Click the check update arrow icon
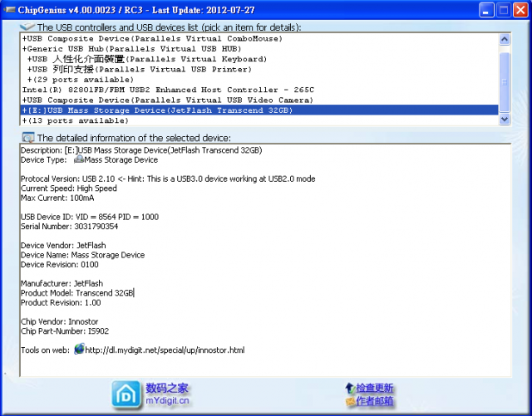 tap(350, 388)
